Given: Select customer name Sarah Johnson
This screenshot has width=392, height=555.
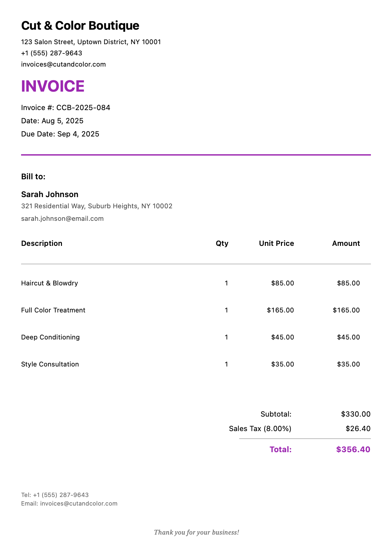Looking at the screenshot, I should tap(50, 194).
